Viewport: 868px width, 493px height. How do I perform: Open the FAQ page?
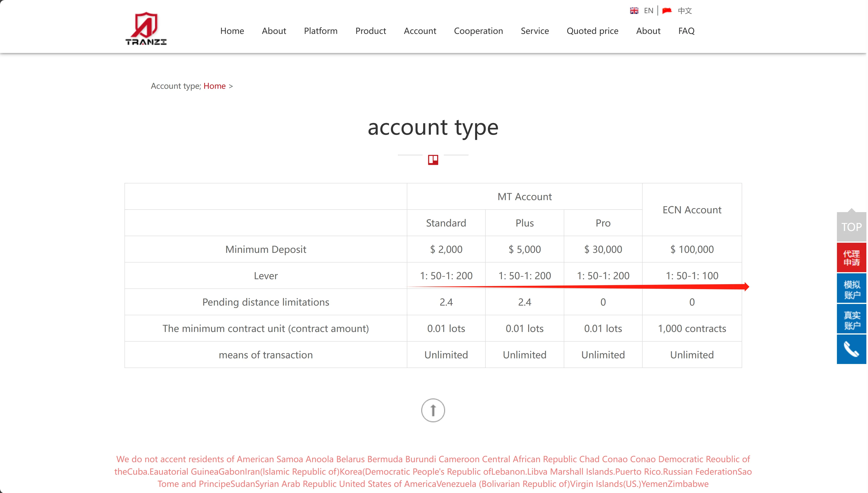(686, 31)
